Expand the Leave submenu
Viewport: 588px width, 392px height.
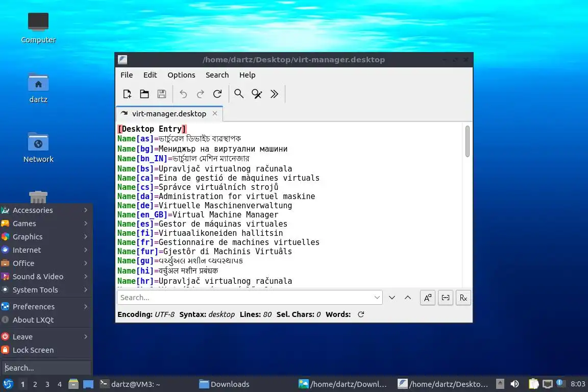pos(46,337)
